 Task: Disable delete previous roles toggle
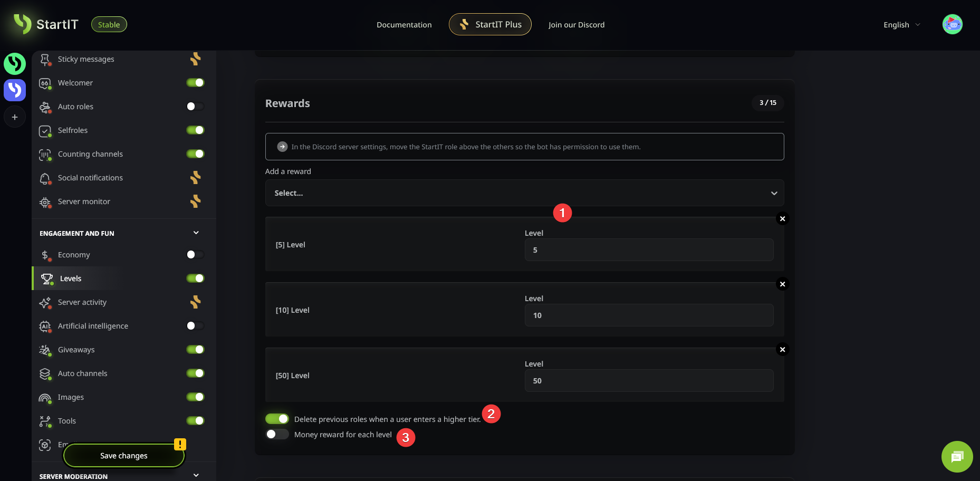pos(277,419)
